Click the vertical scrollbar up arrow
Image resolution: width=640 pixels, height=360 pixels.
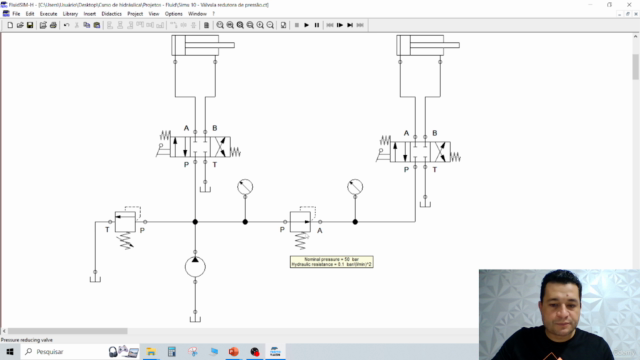tap(636, 36)
